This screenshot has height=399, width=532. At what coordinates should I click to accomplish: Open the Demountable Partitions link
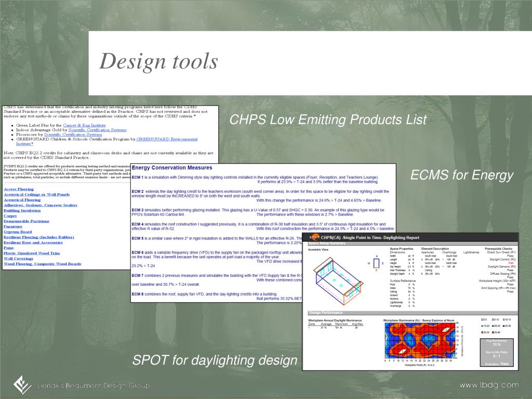[x=26, y=221]
